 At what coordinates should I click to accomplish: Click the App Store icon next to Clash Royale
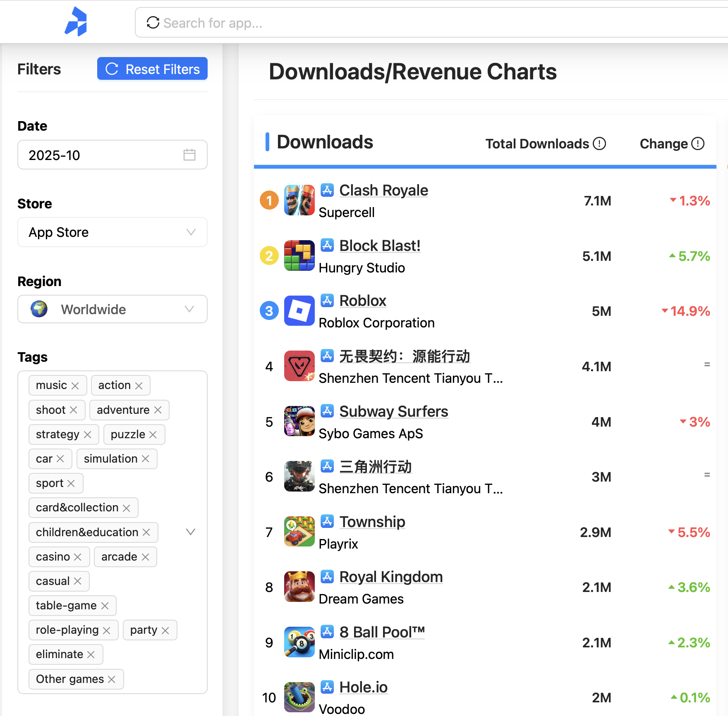[327, 190]
